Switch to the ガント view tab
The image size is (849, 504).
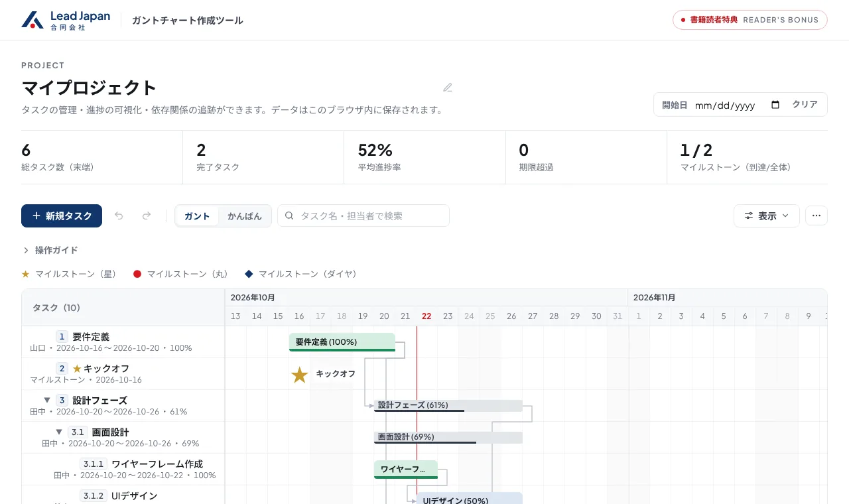coord(197,216)
